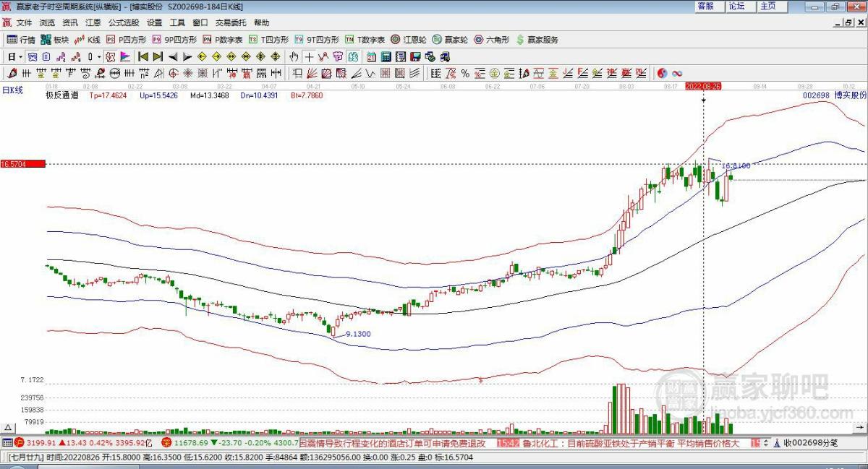
Task: Open the 江恩 menu
Action: 93,23
